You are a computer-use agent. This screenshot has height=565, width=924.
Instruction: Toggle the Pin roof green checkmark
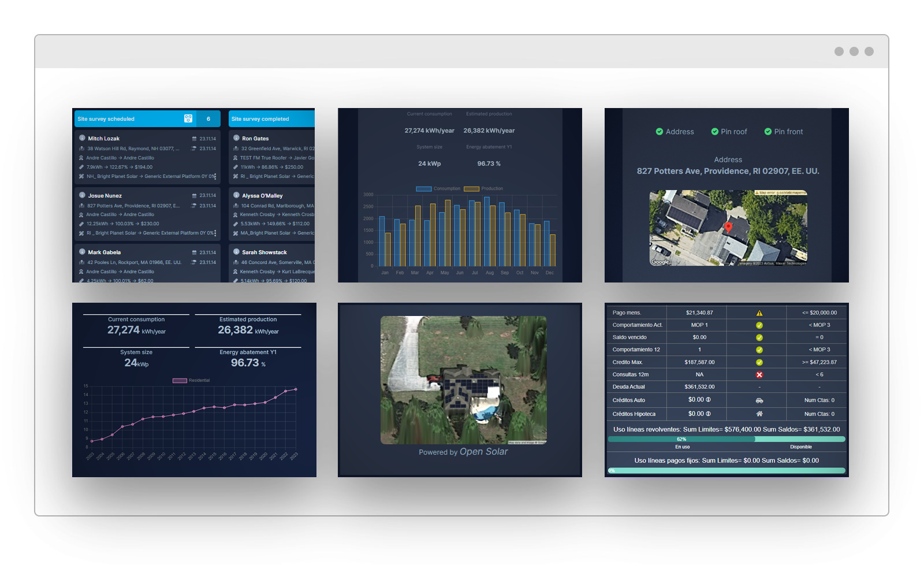[x=714, y=132]
